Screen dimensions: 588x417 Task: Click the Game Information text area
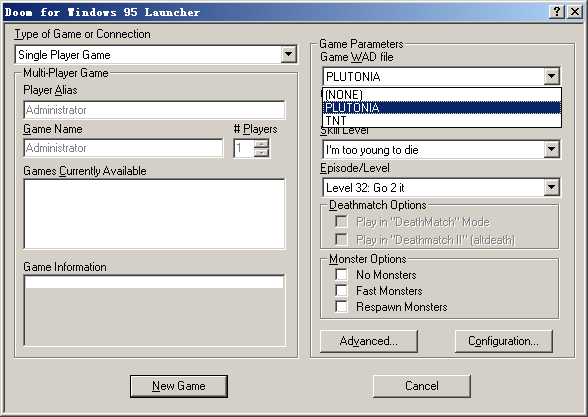pyautogui.click(x=154, y=310)
